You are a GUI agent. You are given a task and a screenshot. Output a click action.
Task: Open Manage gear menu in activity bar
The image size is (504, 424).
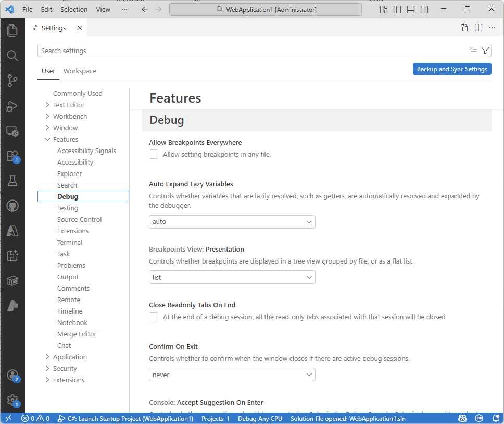(x=12, y=400)
